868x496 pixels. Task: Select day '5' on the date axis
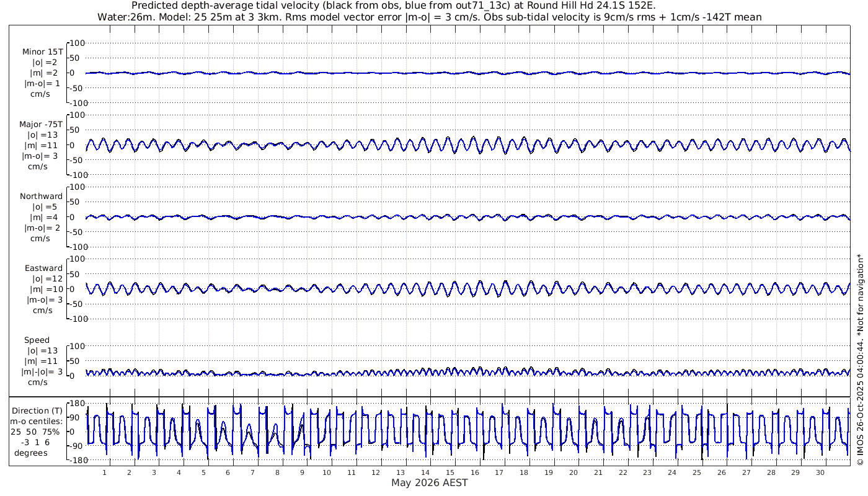point(203,472)
